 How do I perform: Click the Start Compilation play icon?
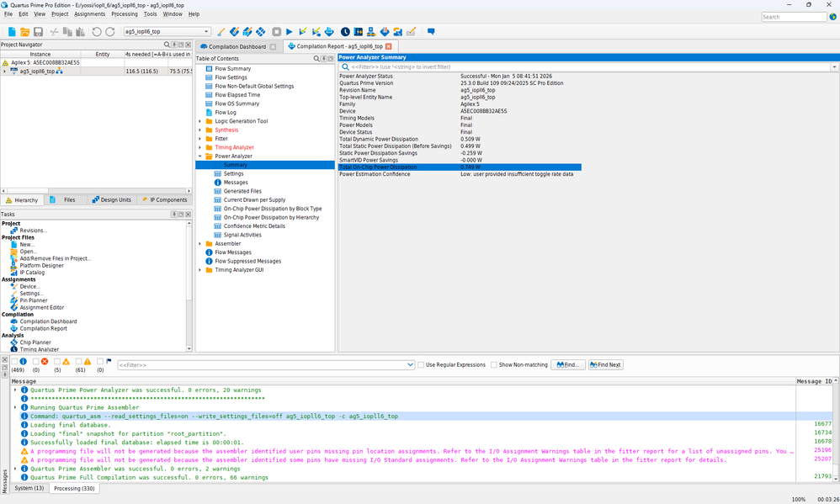point(290,32)
